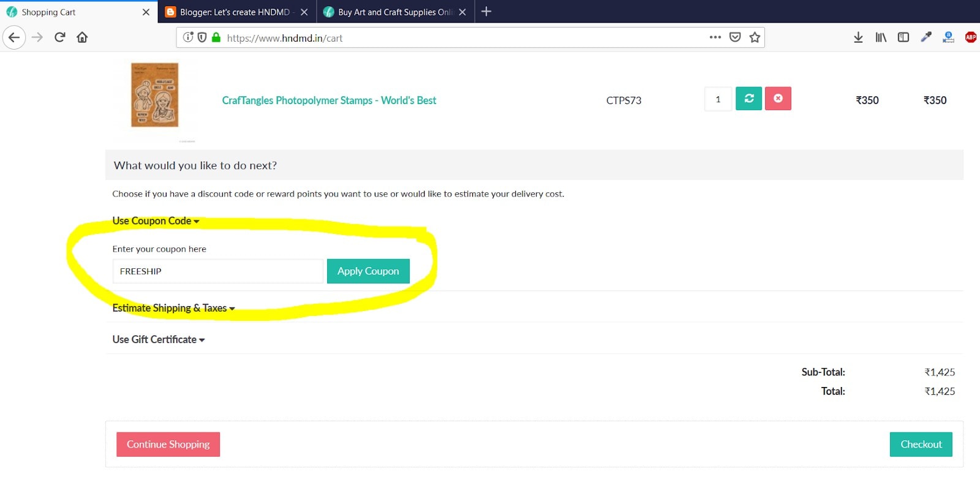
Task: Open tracking protection shield in address bar
Action: coord(202,37)
